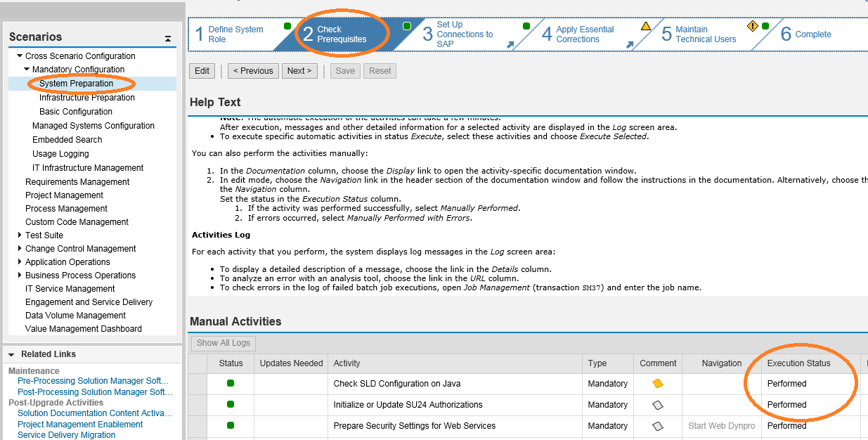Open IT Infrastructure Management scenario
This screenshot has height=440, width=868.
[88, 168]
